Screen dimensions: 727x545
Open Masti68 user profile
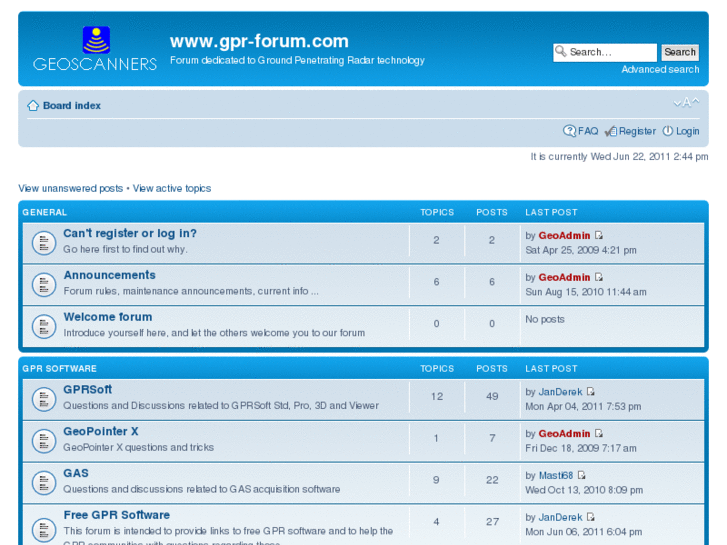tap(556, 475)
